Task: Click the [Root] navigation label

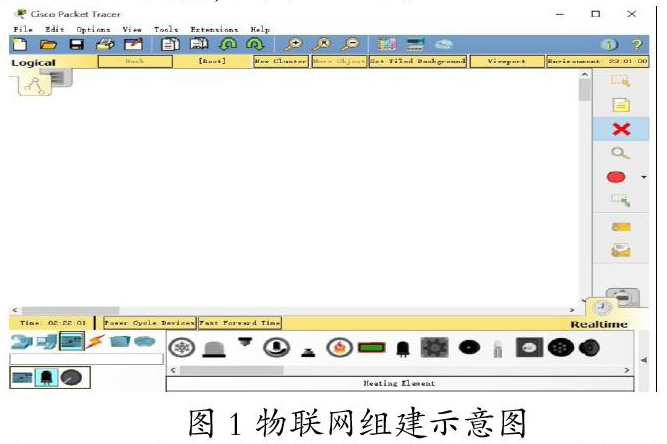Action: [x=212, y=61]
